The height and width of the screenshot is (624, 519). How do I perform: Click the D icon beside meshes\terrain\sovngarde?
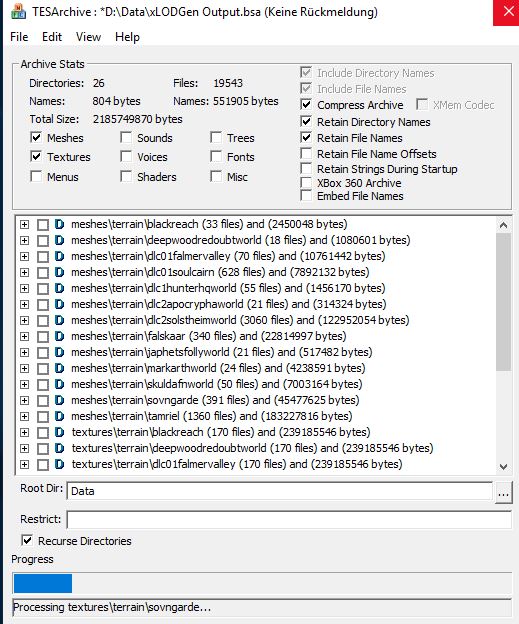click(59, 400)
